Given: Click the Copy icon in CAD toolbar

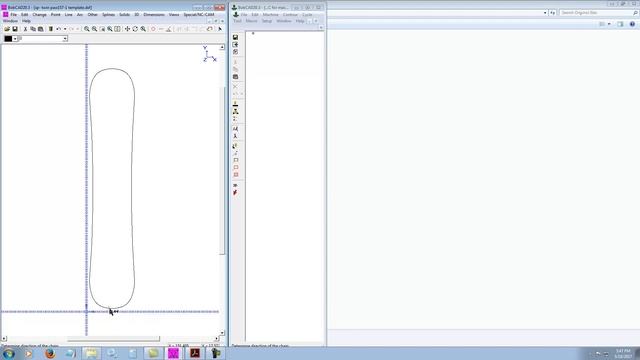Looking at the screenshot, I should pyautogui.click(x=33, y=29).
